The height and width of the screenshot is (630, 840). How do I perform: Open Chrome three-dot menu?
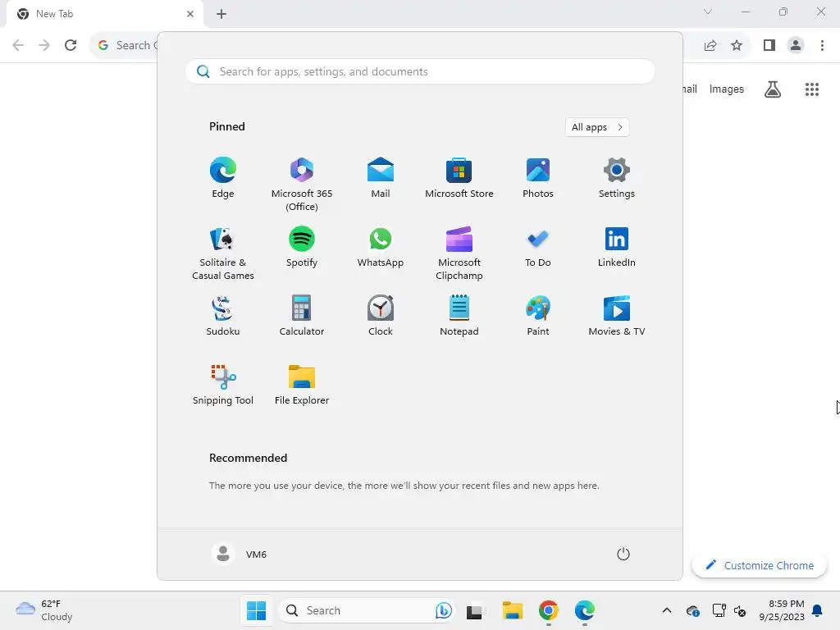click(822, 45)
